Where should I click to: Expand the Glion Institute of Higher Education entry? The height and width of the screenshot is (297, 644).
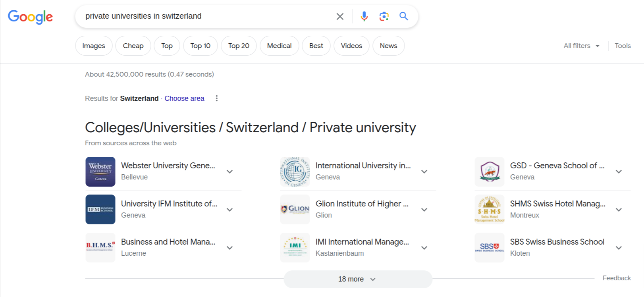[x=424, y=210]
